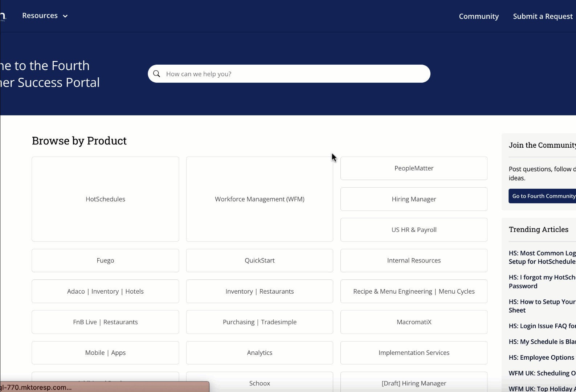Viewport: 576px width, 392px height.
Task: Open FnB Live | Restaurants tile
Action: [x=105, y=322]
